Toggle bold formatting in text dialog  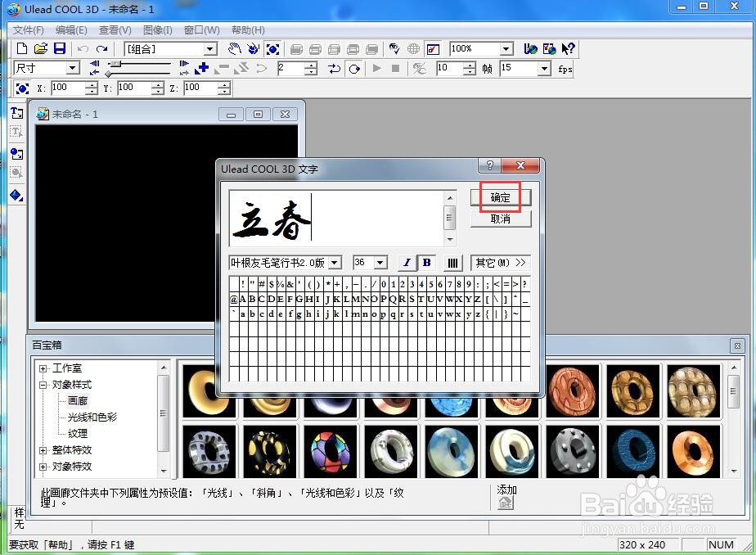click(427, 263)
